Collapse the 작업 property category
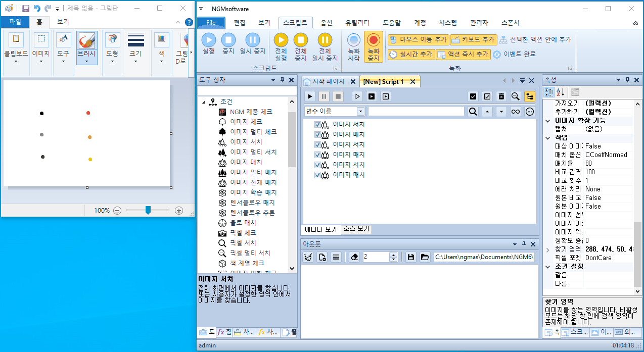 pyautogui.click(x=548, y=137)
